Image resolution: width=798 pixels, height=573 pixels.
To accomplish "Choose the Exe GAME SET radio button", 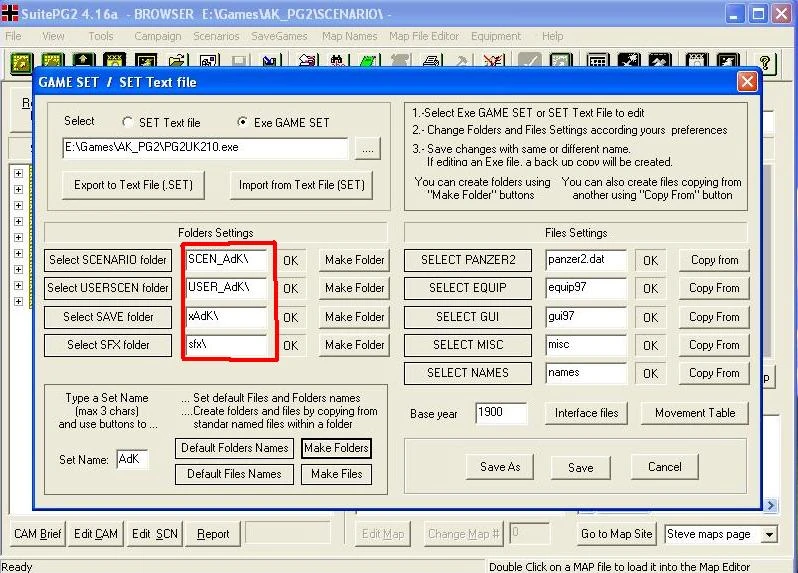I will (x=243, y=122).
